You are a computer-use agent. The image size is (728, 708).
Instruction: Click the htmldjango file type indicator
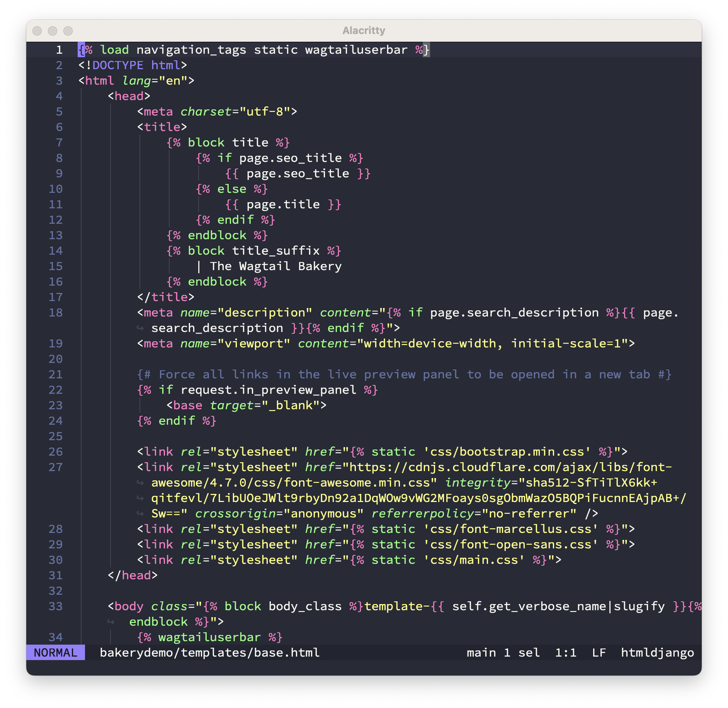657,653
